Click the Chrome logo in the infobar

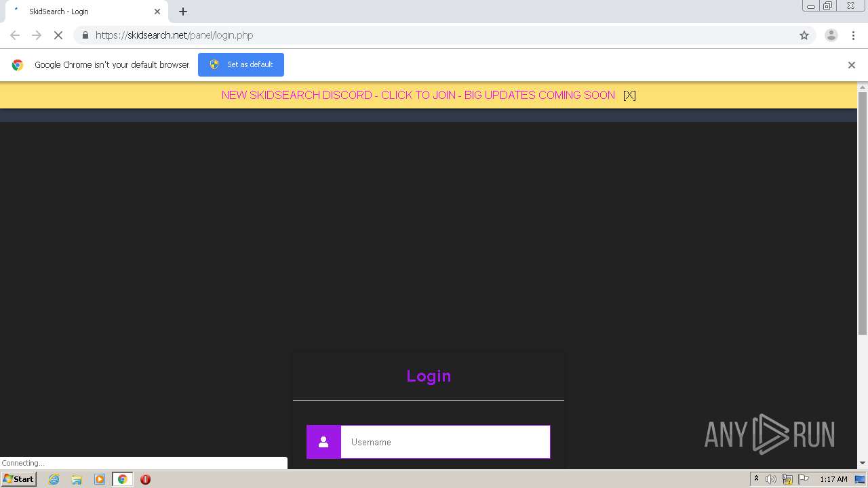coord(18,65)
